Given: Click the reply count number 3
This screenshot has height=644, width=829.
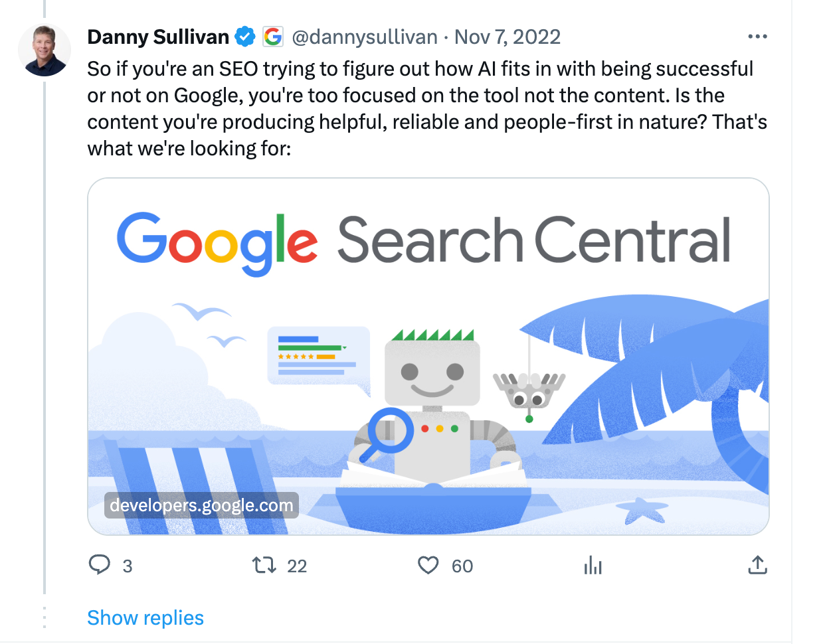Looking at the screenshot, I should (x=128, y=566).
